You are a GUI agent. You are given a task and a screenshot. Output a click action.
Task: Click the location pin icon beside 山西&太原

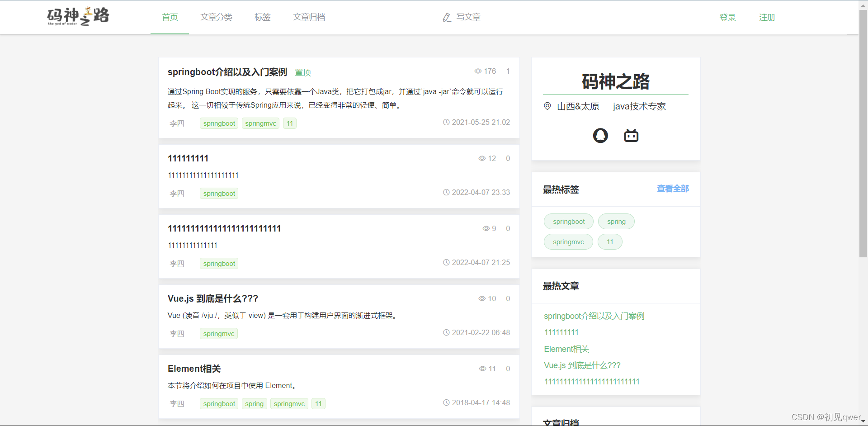(547, 106)
